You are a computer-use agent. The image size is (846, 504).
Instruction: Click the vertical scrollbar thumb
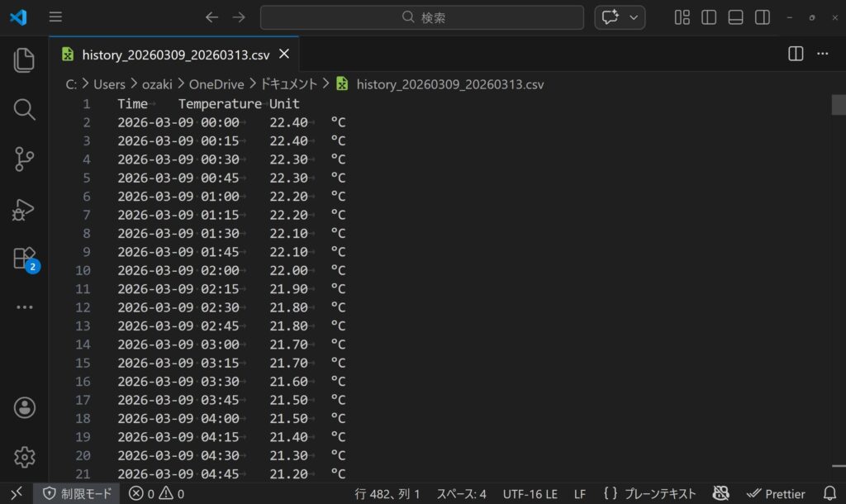[838, 105]
